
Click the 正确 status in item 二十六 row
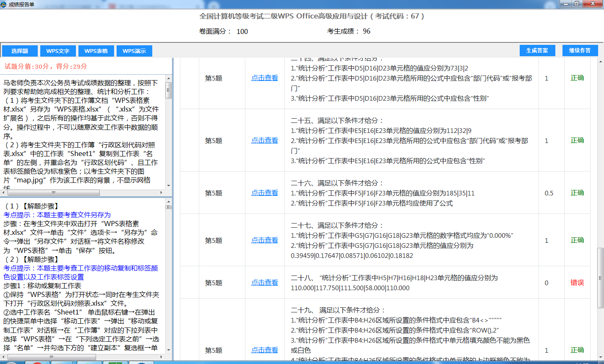click(x=577, y=192)
